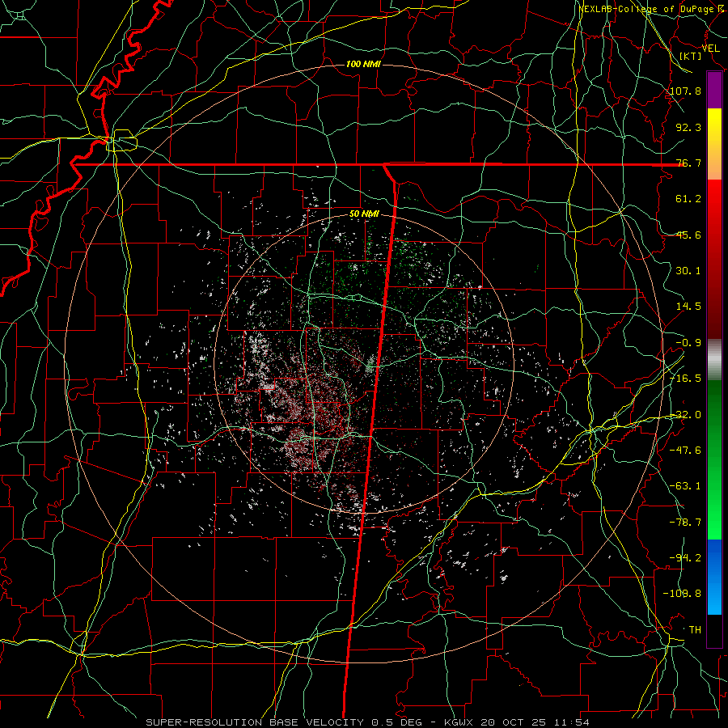The width and height of the screenshot is (728, 728).
Task: Click the 107.8 value on the velocity scale
Action: 685,91
